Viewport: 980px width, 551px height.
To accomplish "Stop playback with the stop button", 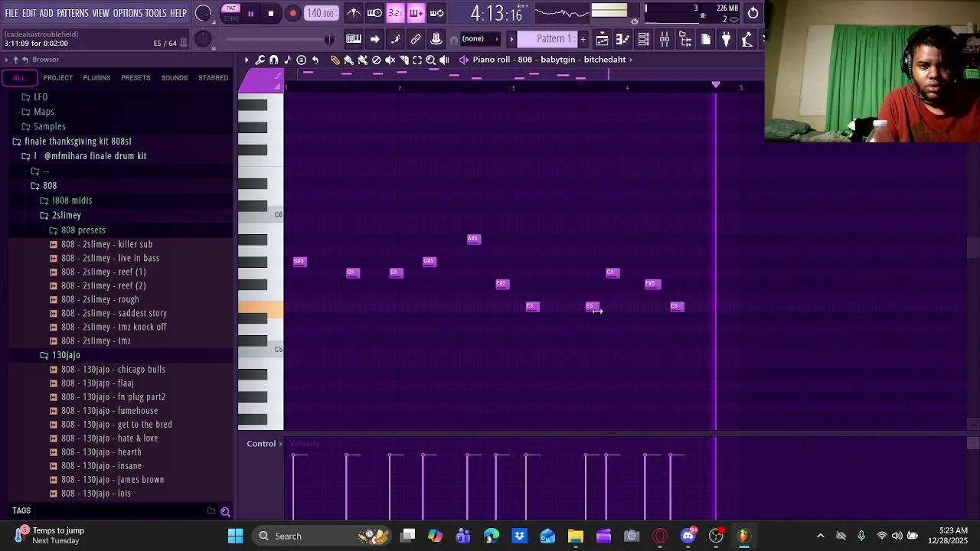I will [x=271, y=14].
